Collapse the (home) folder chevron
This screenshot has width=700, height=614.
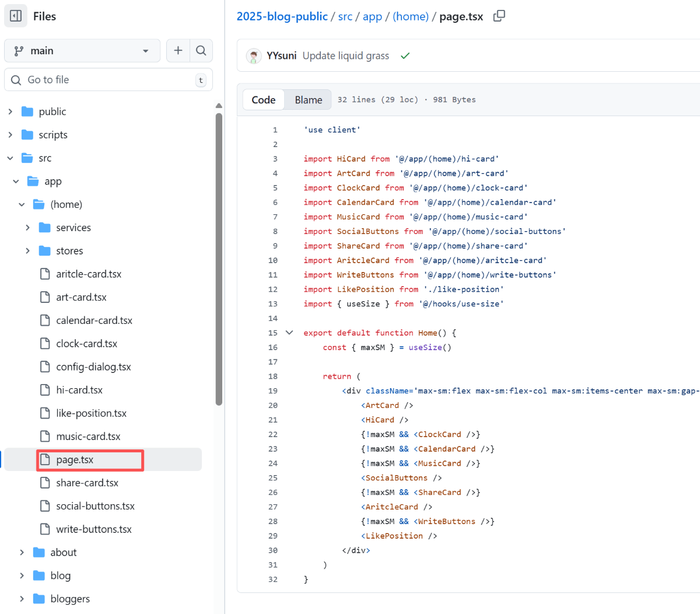click(x=22, y=204)
